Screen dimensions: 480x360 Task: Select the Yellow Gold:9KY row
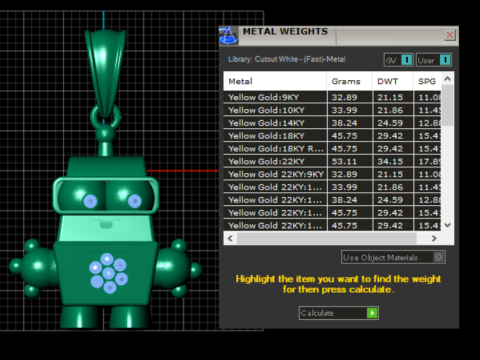pyautogui.click(x=332, y=97)
